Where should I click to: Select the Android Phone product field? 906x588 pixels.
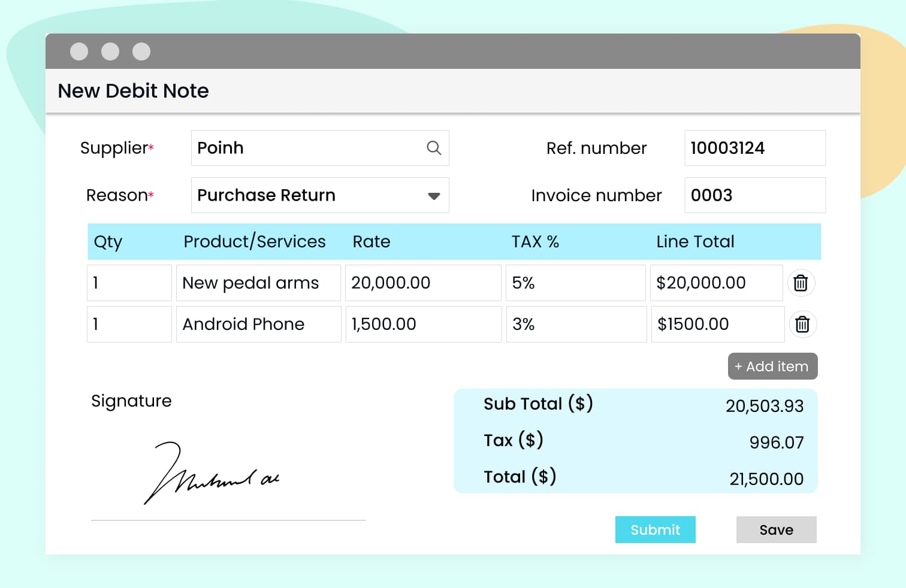pyautogui.click(x=258, y=324)
